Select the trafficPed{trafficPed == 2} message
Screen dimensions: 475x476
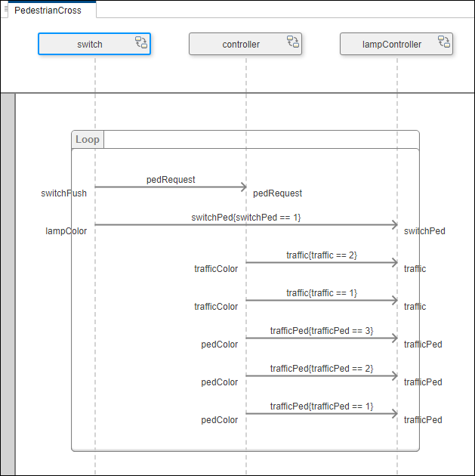click(x=322, y=369)
